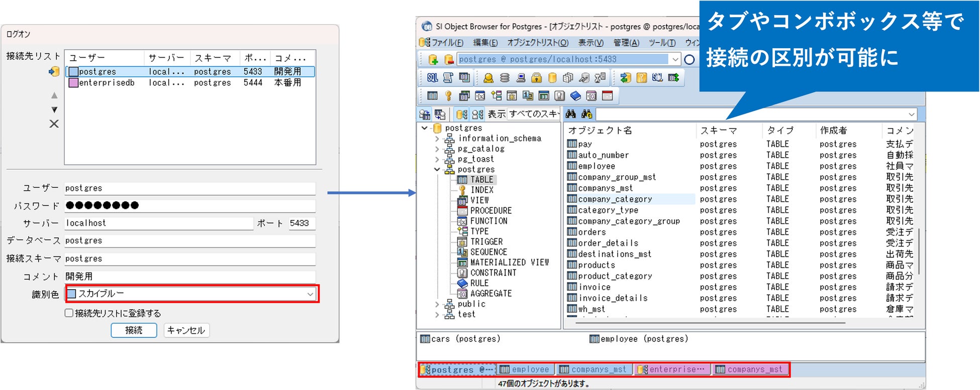Click the disconnect database icon with red minus
Viewport: 980px width, 390px height.
(449, 59)
